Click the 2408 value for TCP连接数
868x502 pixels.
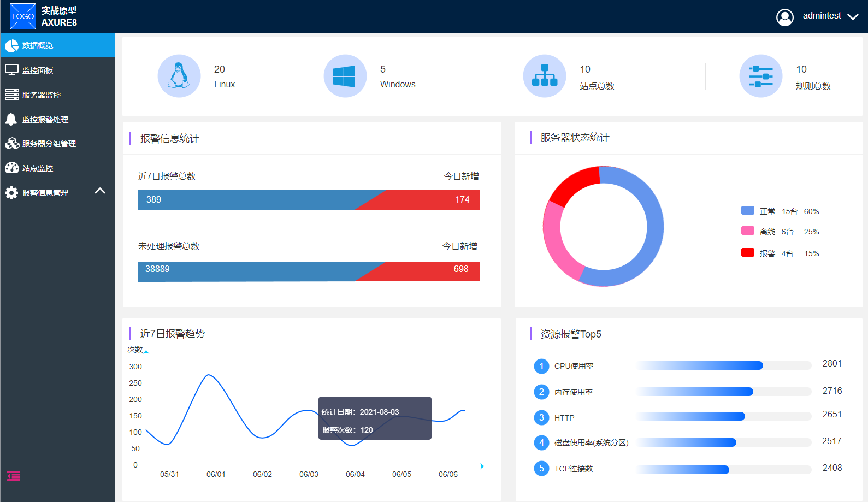pyautogui.click(x=832, y=468)
